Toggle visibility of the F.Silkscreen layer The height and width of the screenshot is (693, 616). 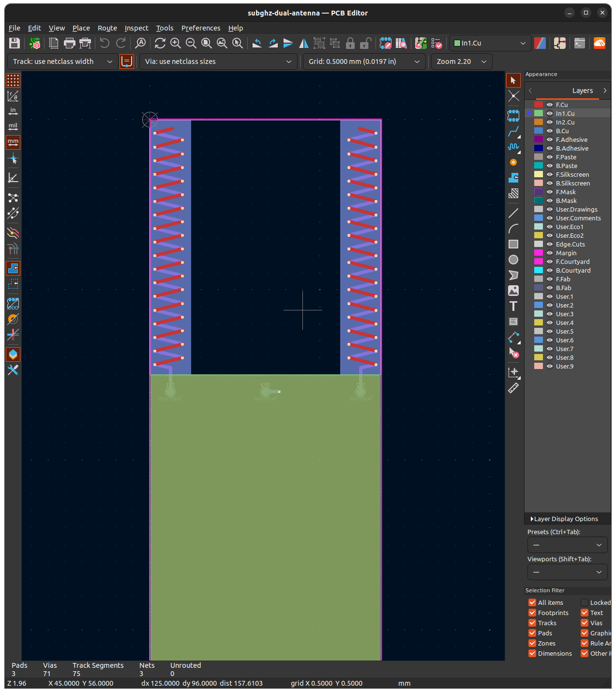tap(550, 174)
